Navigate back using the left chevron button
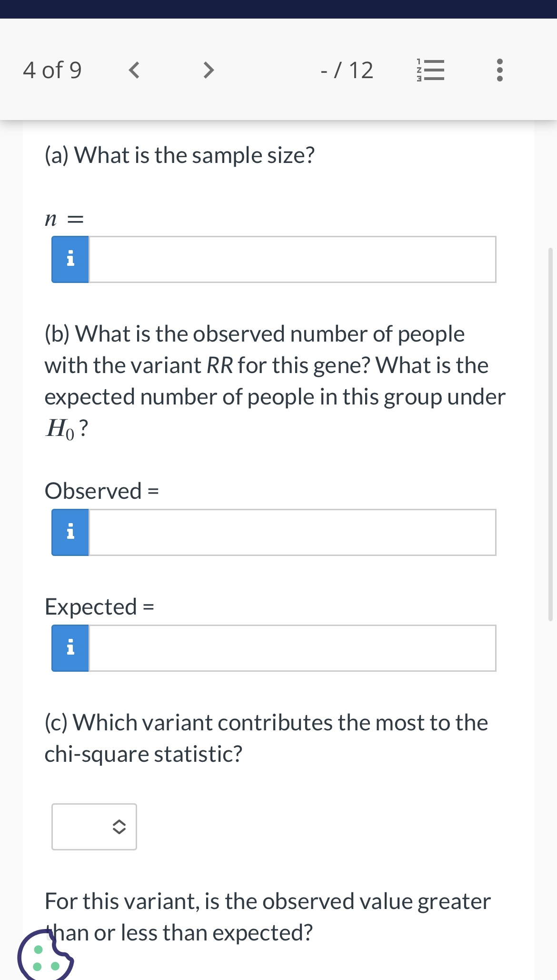 (135, 71)
